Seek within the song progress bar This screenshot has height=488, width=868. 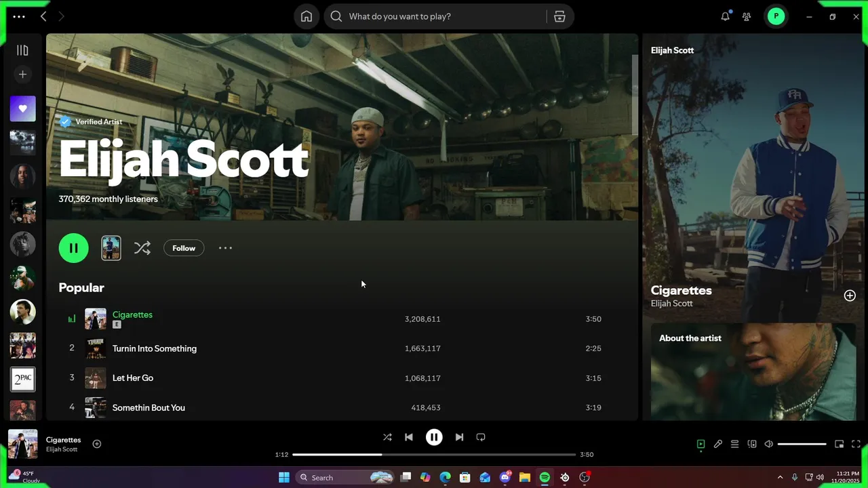coord(434,455)
